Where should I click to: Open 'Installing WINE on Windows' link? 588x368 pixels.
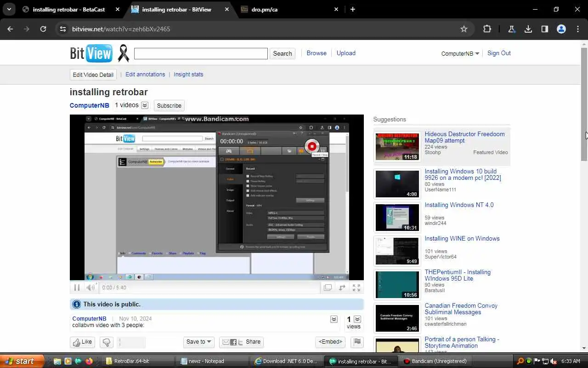click(x=462, y=238)
